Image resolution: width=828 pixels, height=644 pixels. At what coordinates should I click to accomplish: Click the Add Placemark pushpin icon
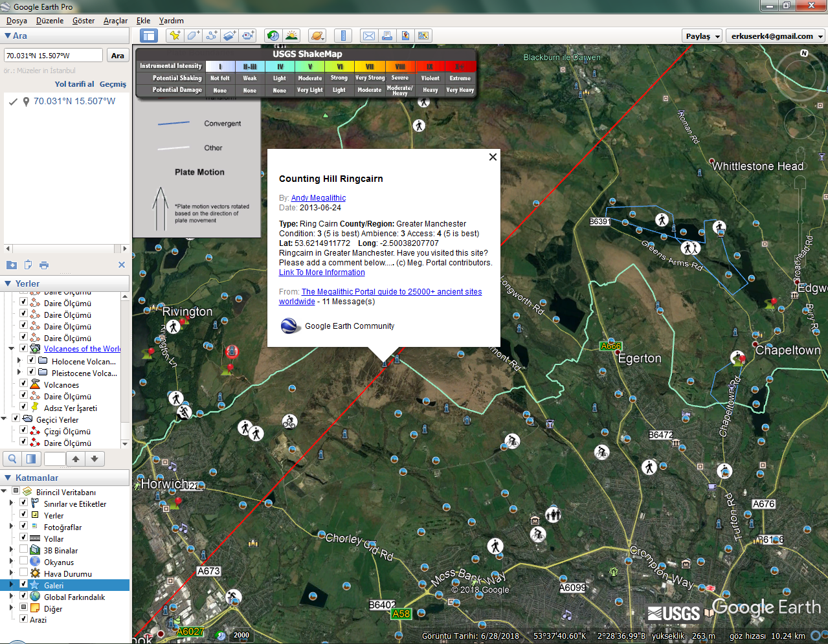[x=175, y=36]
